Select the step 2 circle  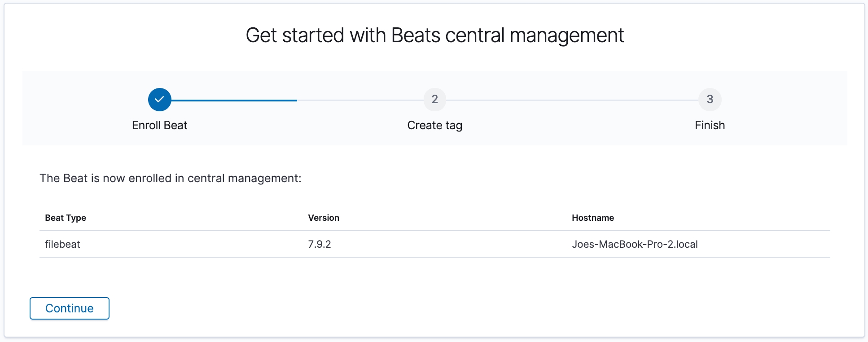[x=434, y=100]
